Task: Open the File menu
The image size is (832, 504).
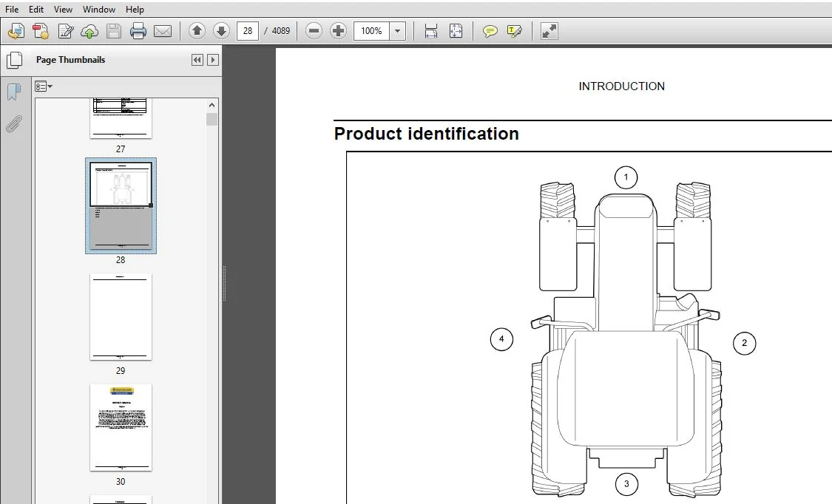Action: pos(12,9)
